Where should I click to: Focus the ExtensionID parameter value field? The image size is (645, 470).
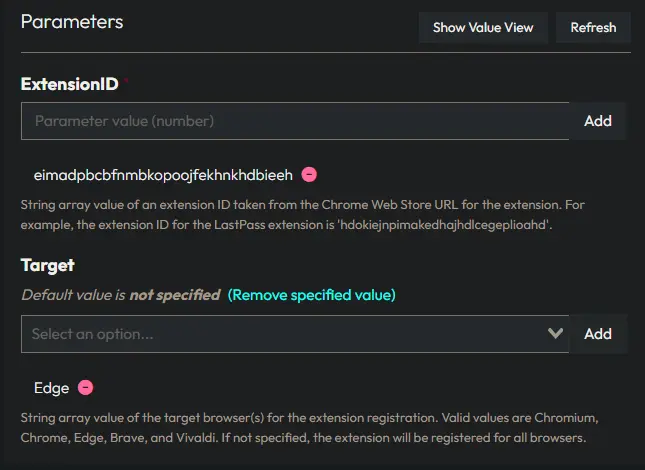pyautogui.click(x=295, y=121)
